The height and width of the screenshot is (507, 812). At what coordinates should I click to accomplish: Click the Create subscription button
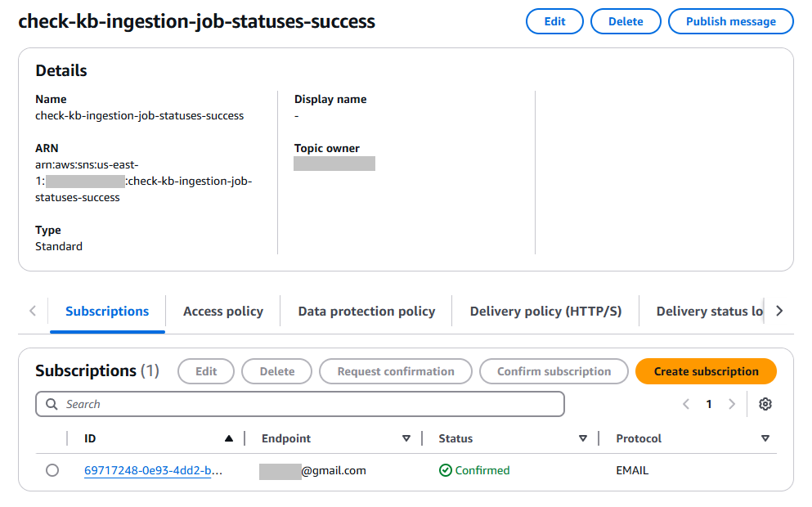[x=706, y=371]
